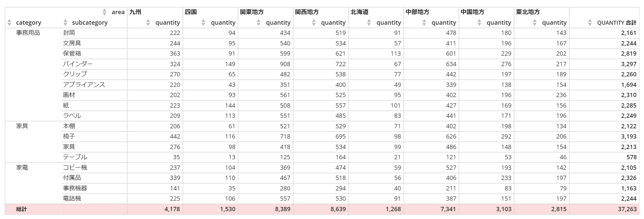Sort by 四国 quantity using sort icon
This screenshot has height=219, width=644.
[204, 23]
